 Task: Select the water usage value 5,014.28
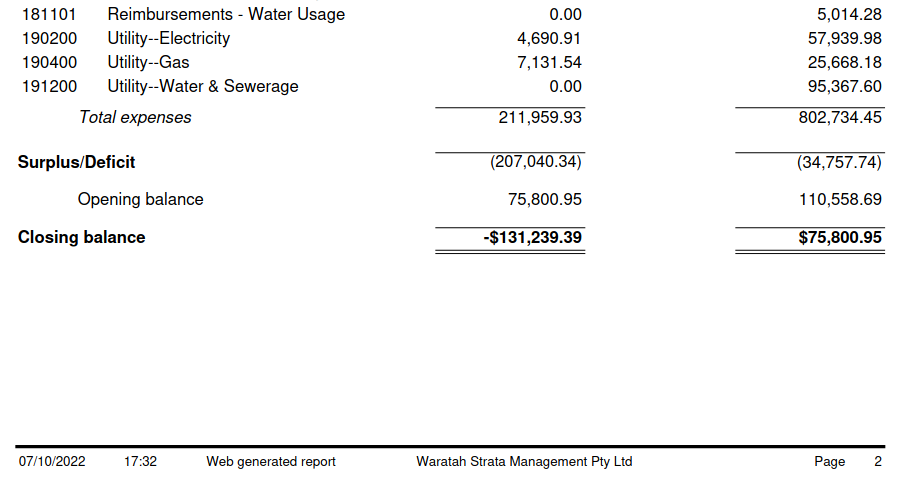coord(845,14)
